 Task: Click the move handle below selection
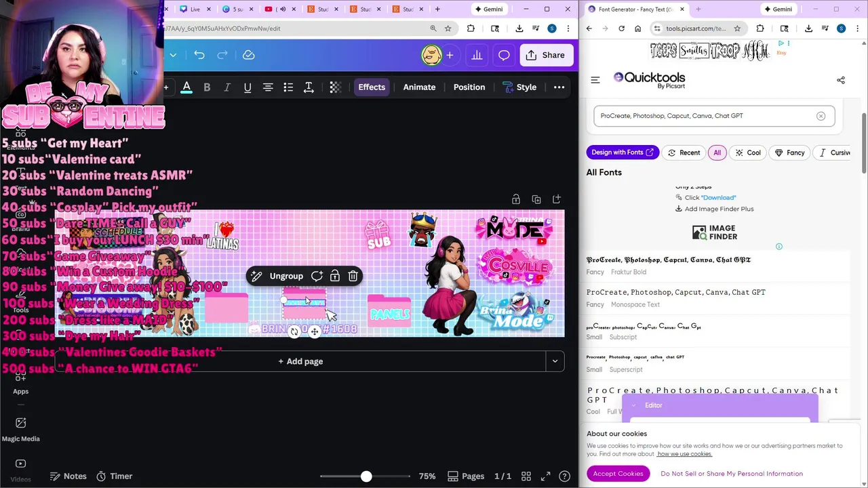(x=315, y=331)
